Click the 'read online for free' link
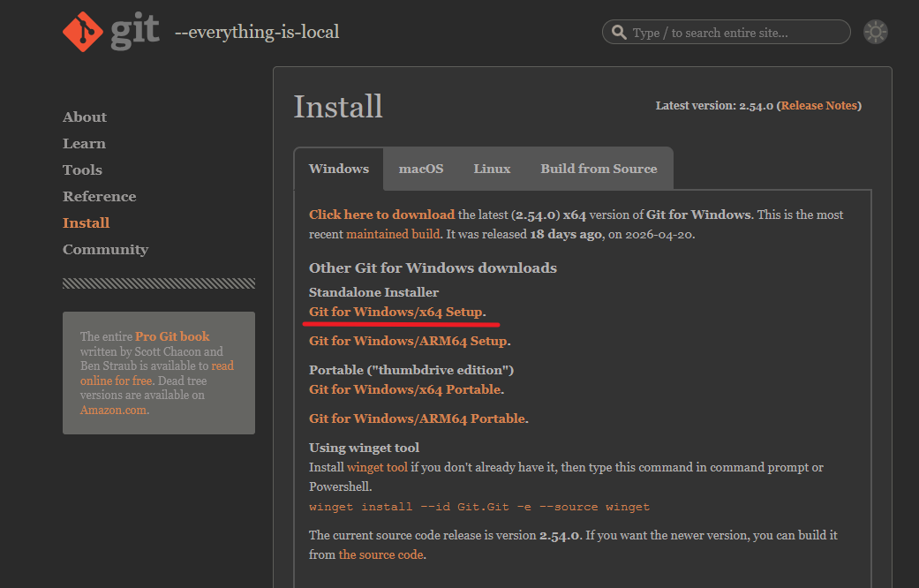The image size is (919, 588). (157, 373)
